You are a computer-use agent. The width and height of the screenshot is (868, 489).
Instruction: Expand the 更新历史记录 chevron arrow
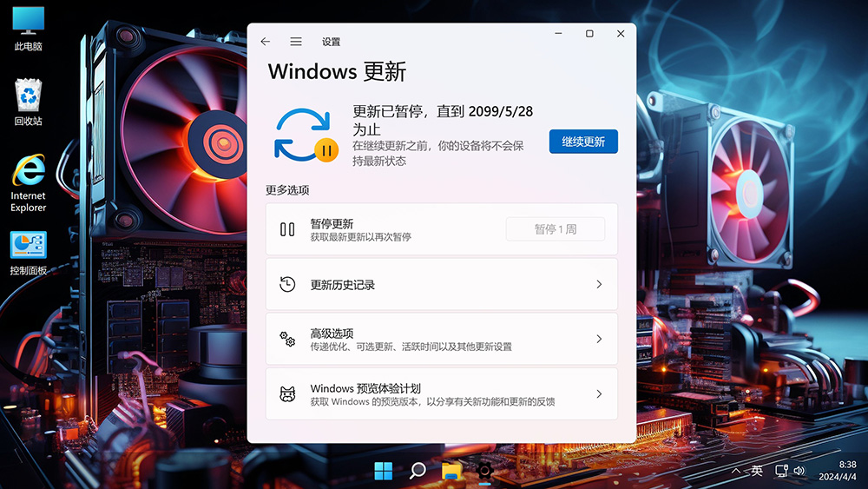[599, 285]
